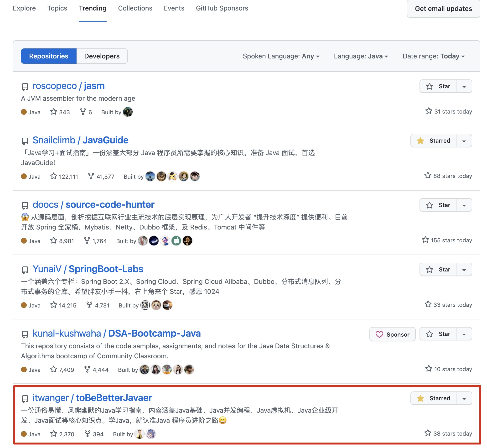The width and height of the screenshot is (487, 448).
Task: Expand star list dropdown for source-code-hunter
Action: point(464,205)
